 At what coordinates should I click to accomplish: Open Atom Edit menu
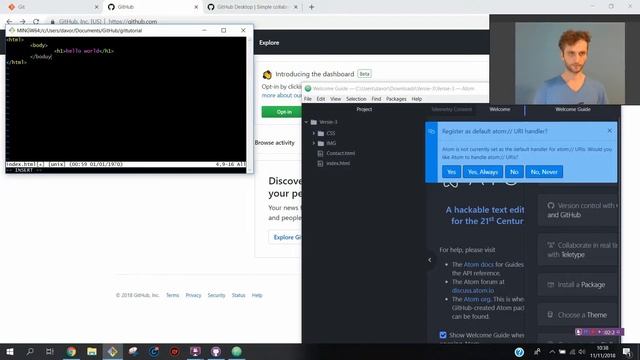click(x=321, y=99)
